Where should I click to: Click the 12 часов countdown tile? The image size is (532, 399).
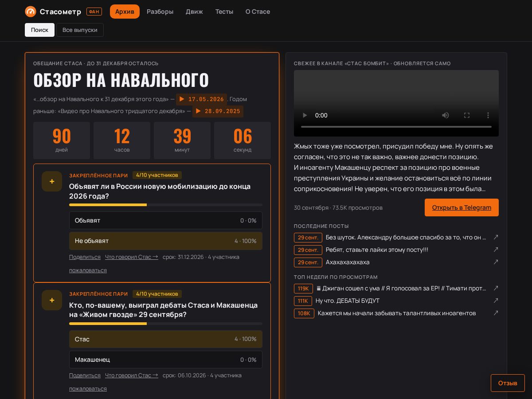pyautogui.click(x=122, y=141)
